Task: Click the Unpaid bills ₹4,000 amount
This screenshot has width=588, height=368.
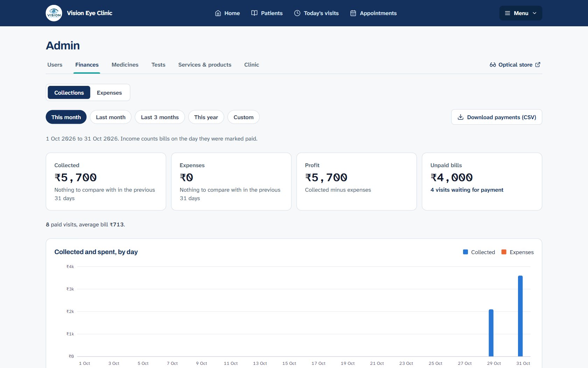Action: tap(451, 178)
